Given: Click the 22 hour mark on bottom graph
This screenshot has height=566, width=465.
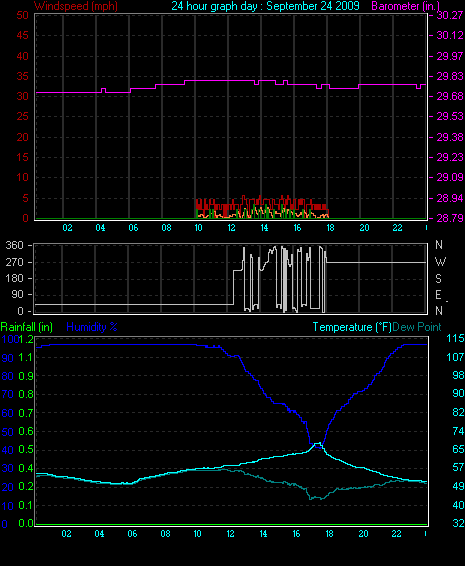Looking at the screenshot, I should (x=396, y=534).
